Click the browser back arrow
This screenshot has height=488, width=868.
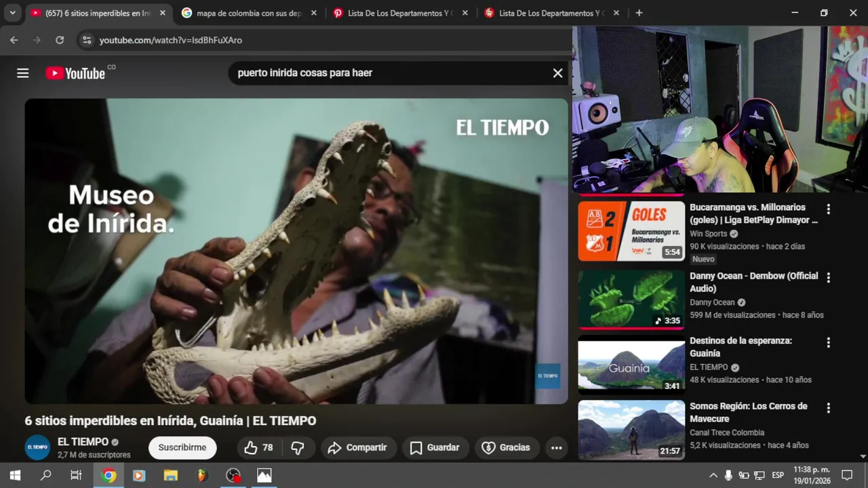(x=14, y=40)
